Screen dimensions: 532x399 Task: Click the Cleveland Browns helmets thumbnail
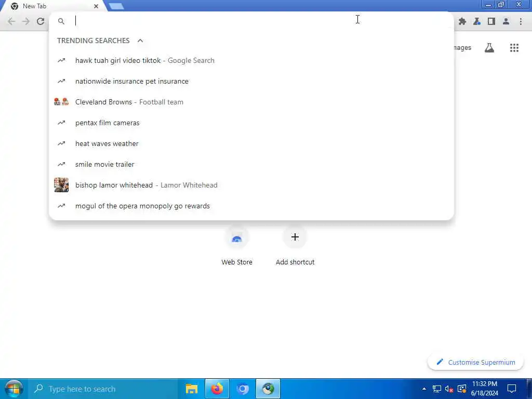(x=61, y=101)
